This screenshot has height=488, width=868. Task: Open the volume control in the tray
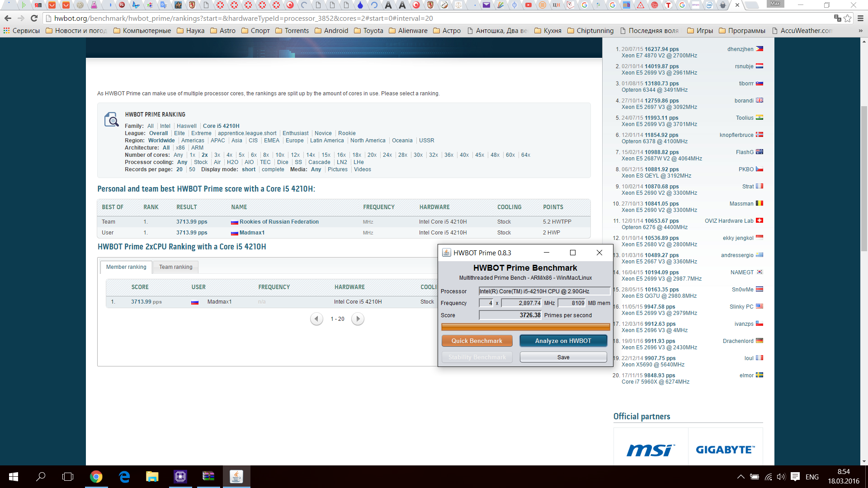[x=781, y=477]
